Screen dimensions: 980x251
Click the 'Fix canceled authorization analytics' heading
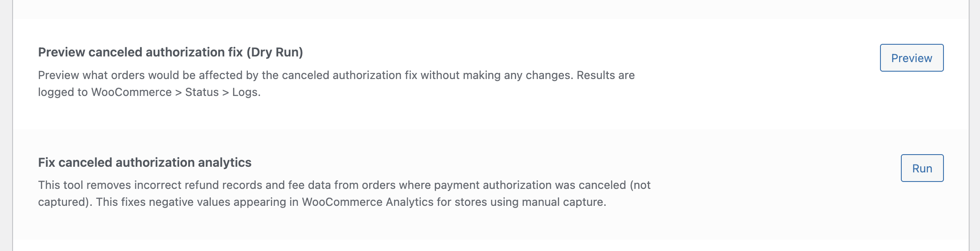point(145,162)
